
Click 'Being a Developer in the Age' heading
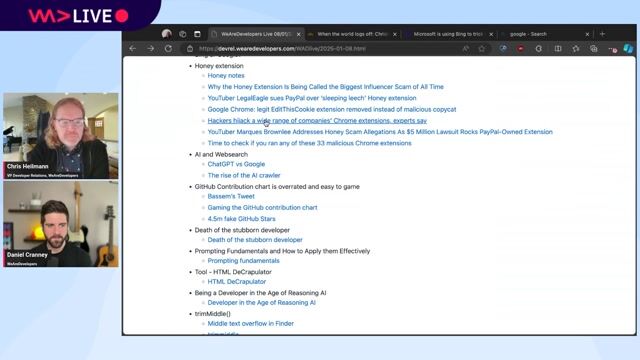(x=260, y=293)
